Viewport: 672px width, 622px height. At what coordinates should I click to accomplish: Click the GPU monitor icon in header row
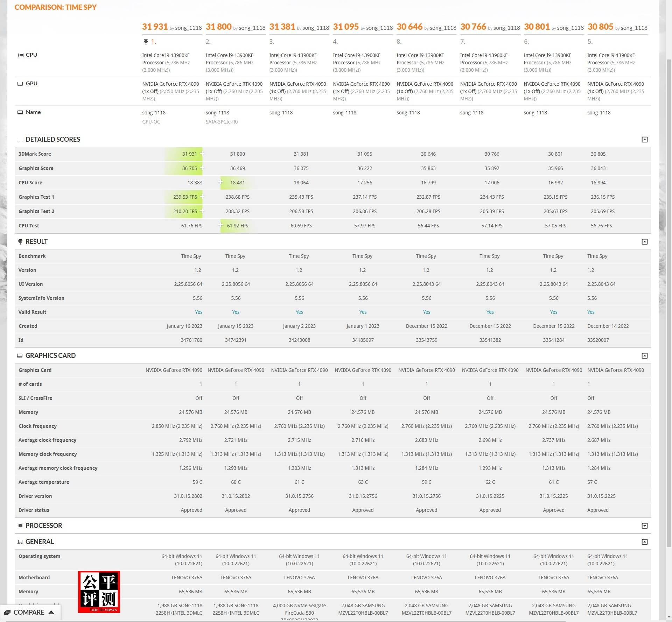(20, 84)
